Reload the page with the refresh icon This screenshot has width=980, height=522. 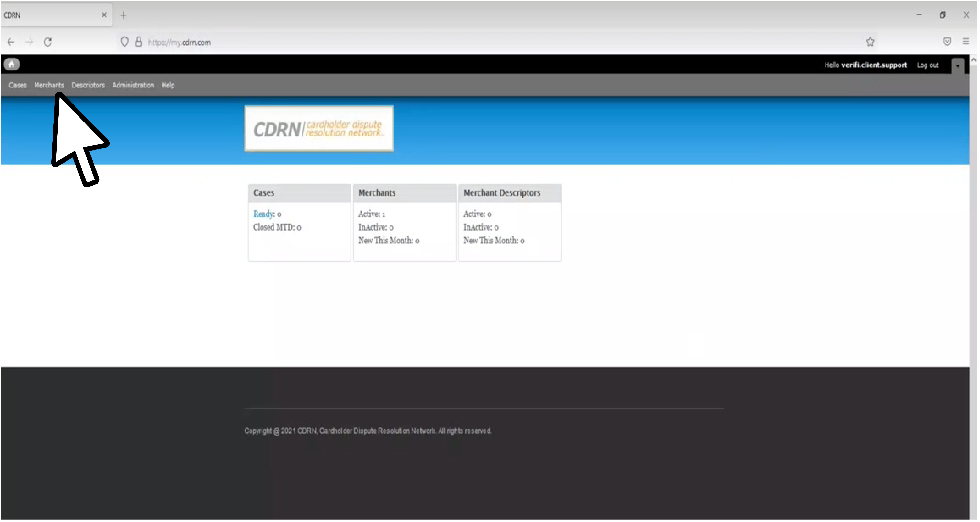[x=48, y=42]
